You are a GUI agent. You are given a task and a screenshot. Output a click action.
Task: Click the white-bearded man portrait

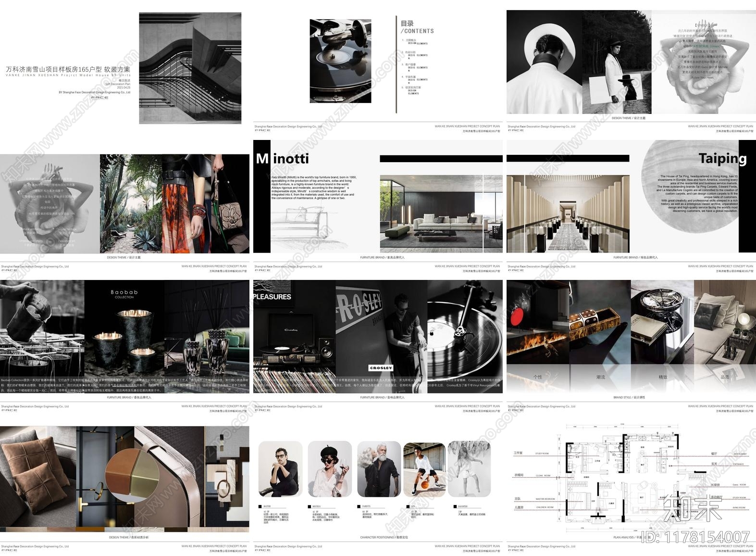tap(379, 469)
